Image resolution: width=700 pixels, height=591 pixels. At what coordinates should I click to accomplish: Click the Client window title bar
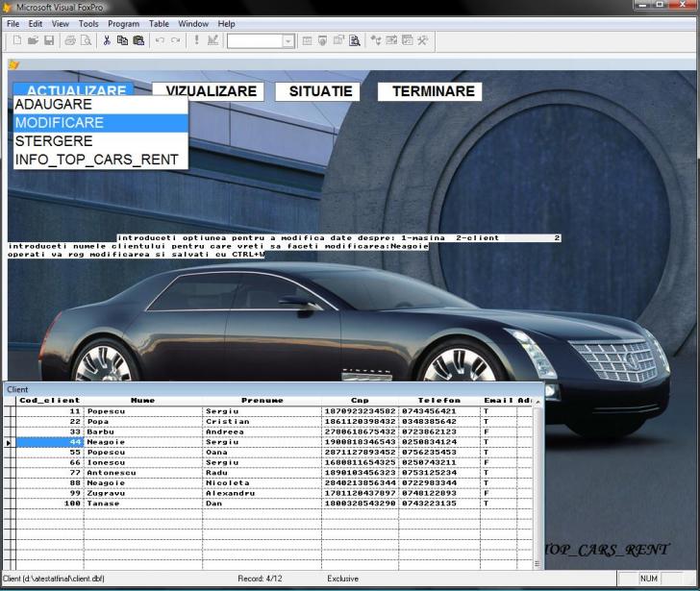273,389
